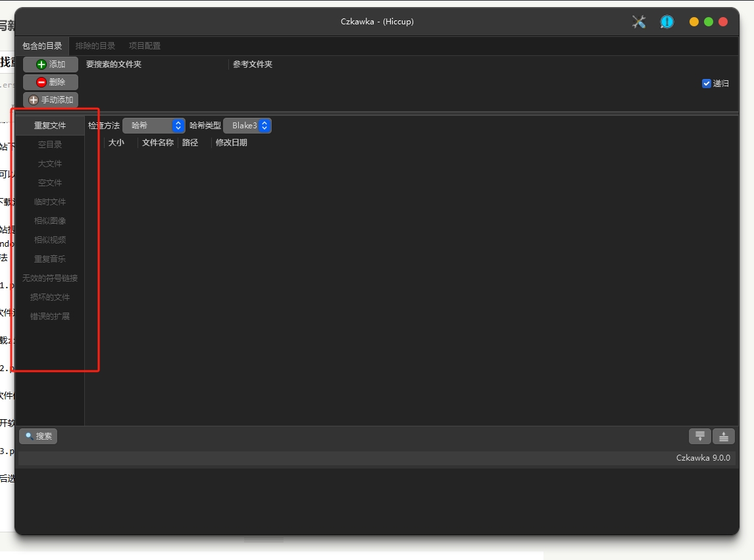Select 重复文件 in the sidebar

coord(50,126)
